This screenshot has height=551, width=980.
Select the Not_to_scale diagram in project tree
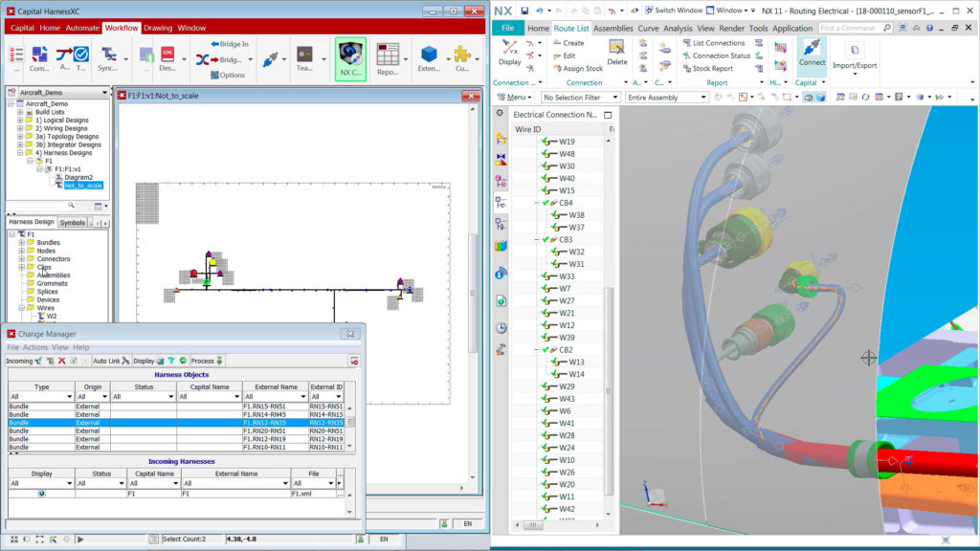[x=83, y=186]
